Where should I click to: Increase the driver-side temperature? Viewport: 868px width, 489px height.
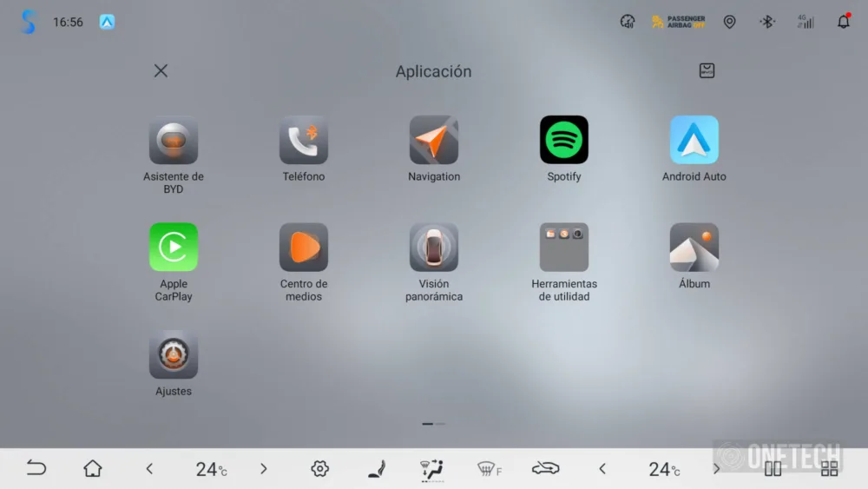(264, 469)
